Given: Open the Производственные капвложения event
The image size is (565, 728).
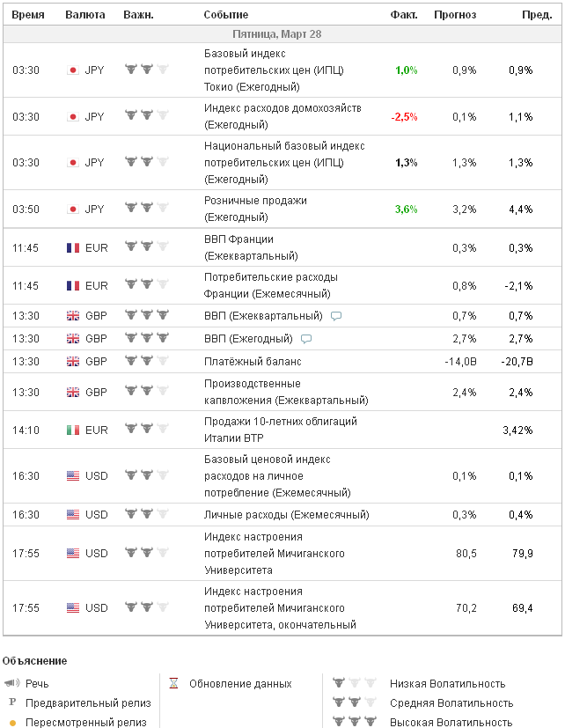Looking at the screenshot, I should point(285,392).
